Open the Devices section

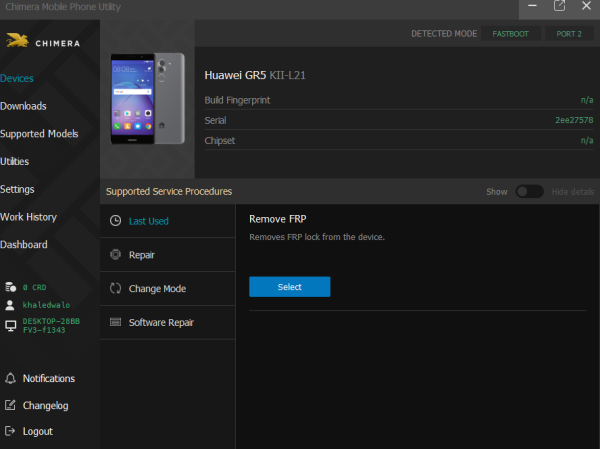tap(17, 78)
